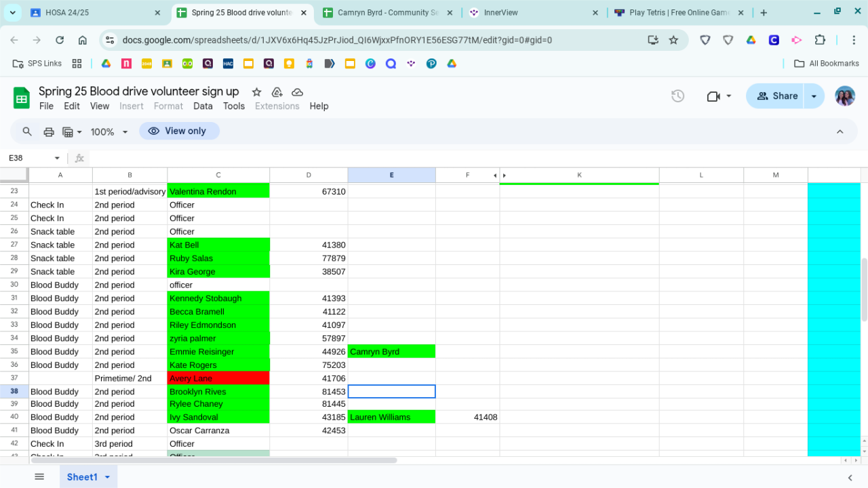Open the Data menu
Image resolution: width=868 pixels, height=488 pixels.
tap(203, 106)
